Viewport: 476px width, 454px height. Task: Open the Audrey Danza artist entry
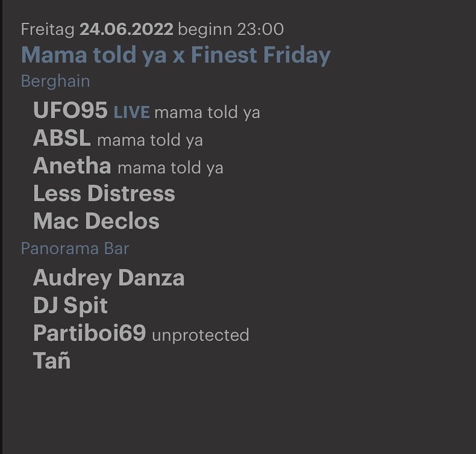click(x=109, y=278)
